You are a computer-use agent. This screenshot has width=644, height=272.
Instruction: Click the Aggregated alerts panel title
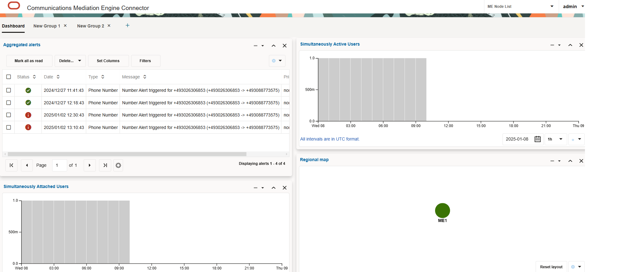pos(22,45)
